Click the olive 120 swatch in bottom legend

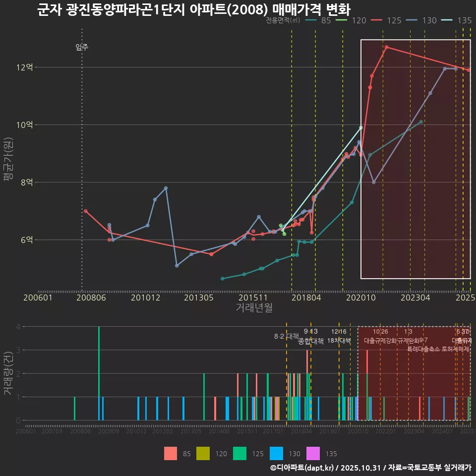tap(204, 453)
